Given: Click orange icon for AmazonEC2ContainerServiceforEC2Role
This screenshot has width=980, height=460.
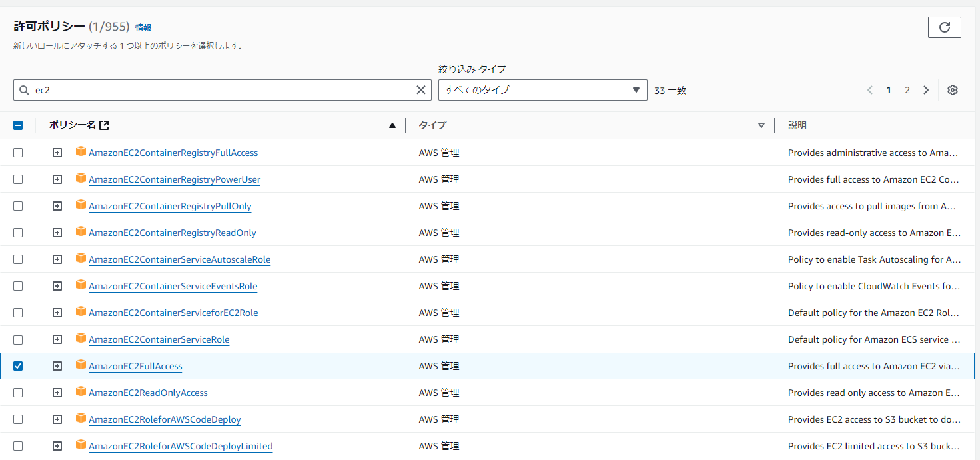Looking at the screenshot, I should (81, 311).
